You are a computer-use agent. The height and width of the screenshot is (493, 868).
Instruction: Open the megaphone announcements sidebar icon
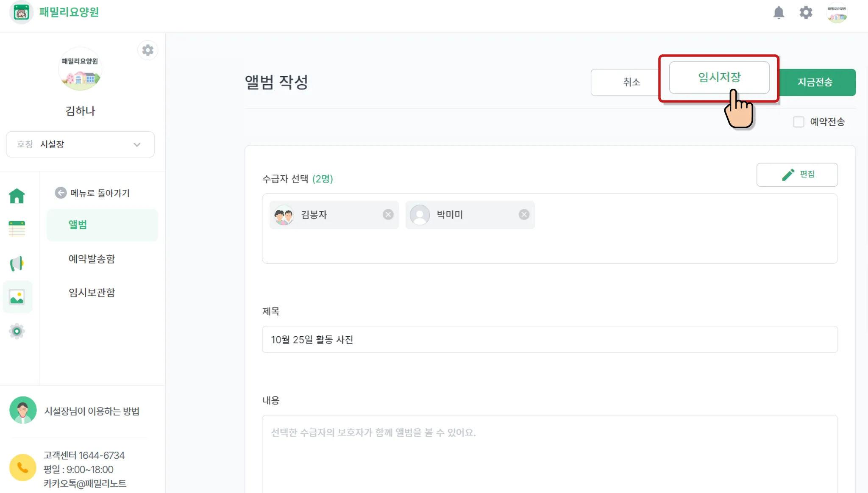17,263
